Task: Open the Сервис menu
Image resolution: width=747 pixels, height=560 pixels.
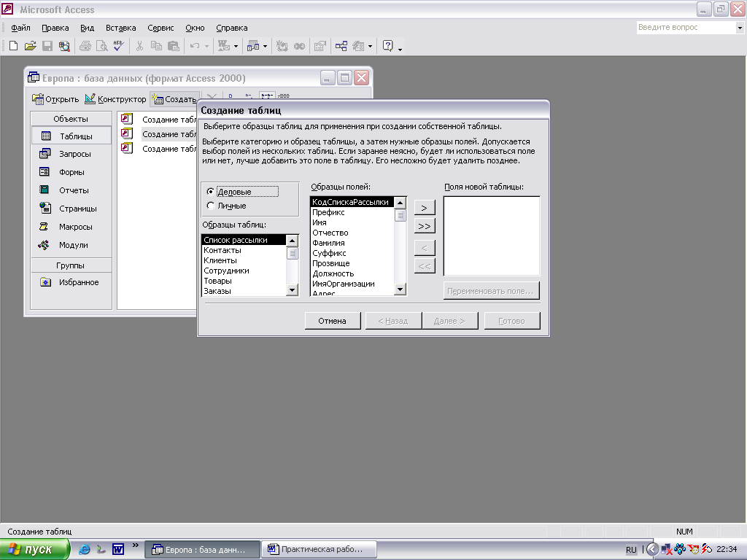Action: 160,28
